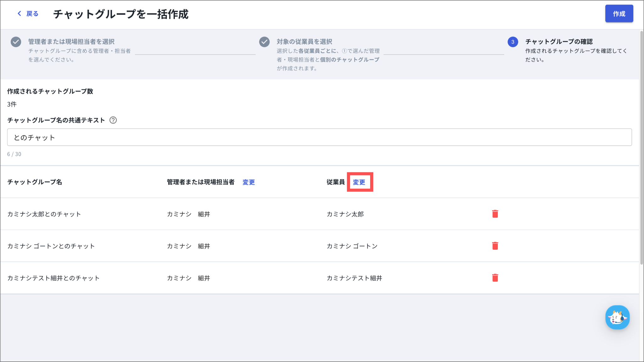Click the back chevron arrow icon
644x362 pixels.
pos(19,14)
